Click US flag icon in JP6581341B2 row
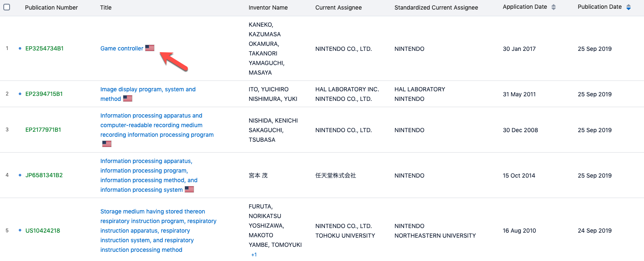This screenshot has width=644, height=261. [189, 189]
